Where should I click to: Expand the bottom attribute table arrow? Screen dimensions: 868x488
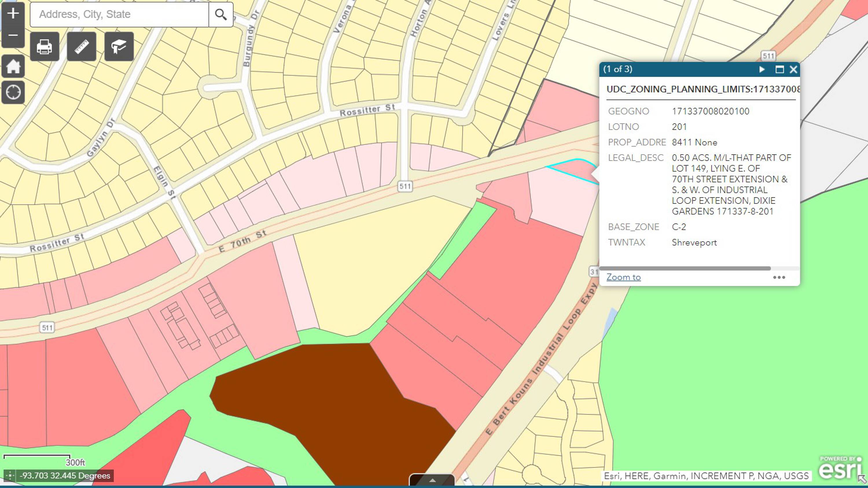point(432,480)
